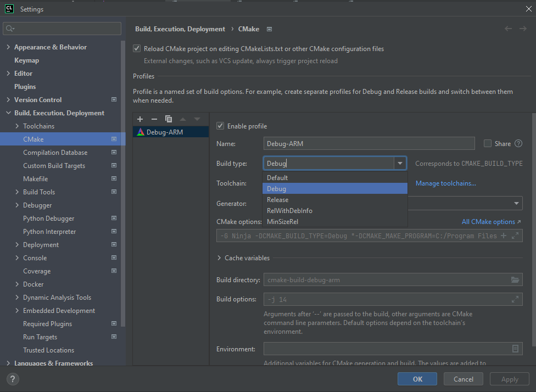Click the profile Name input field
Viewport: 536px width, 392px height.
point(369,143)
